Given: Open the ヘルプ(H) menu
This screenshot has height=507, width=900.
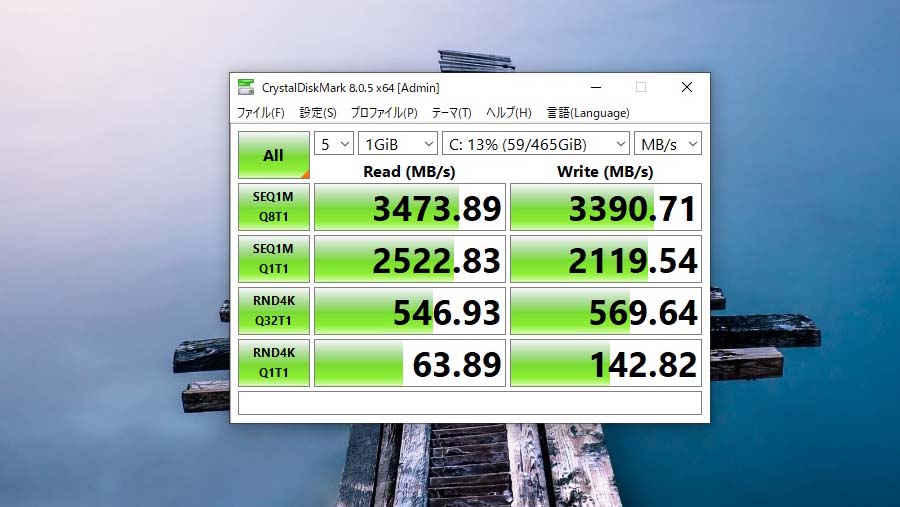Looking at the screenshot, I should [x=509, y=113].
